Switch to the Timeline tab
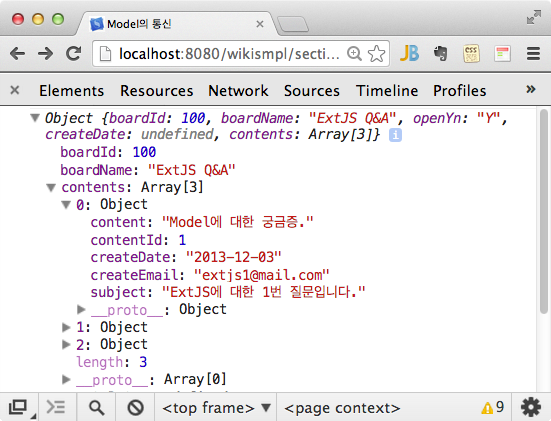This screenshot has height=421, width=551. [x=387, y=91]
